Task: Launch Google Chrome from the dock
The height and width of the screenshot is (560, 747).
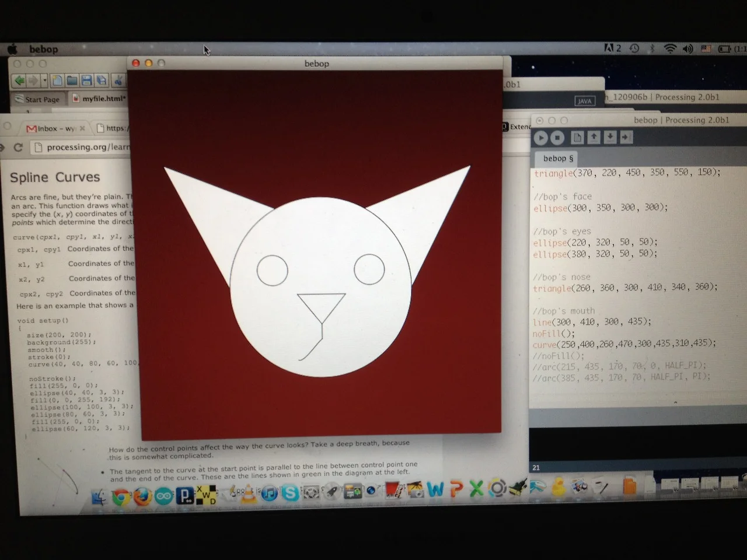Action: (x=121, y=497)
